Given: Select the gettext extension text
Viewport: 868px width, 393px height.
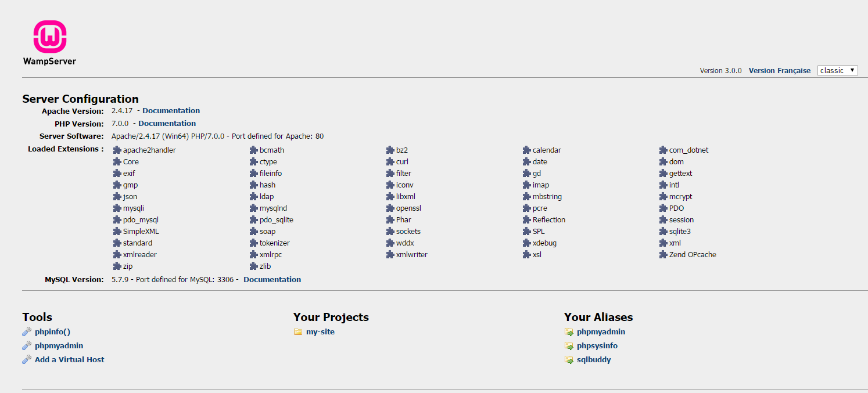Looking at the screenshot, I should tap(681, 174).
